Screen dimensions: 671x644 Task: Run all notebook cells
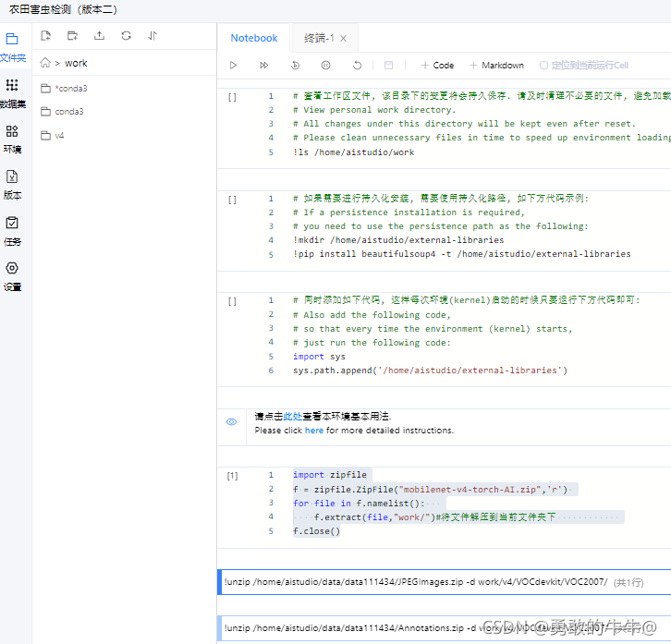pos(264,66)
